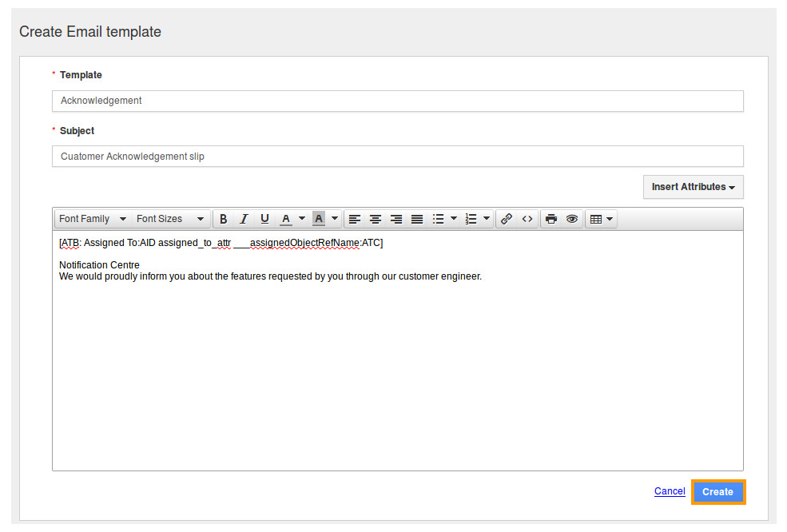This screenshot has height=532, width=787.
Task: Align text to the left
Action: [355, 219]
